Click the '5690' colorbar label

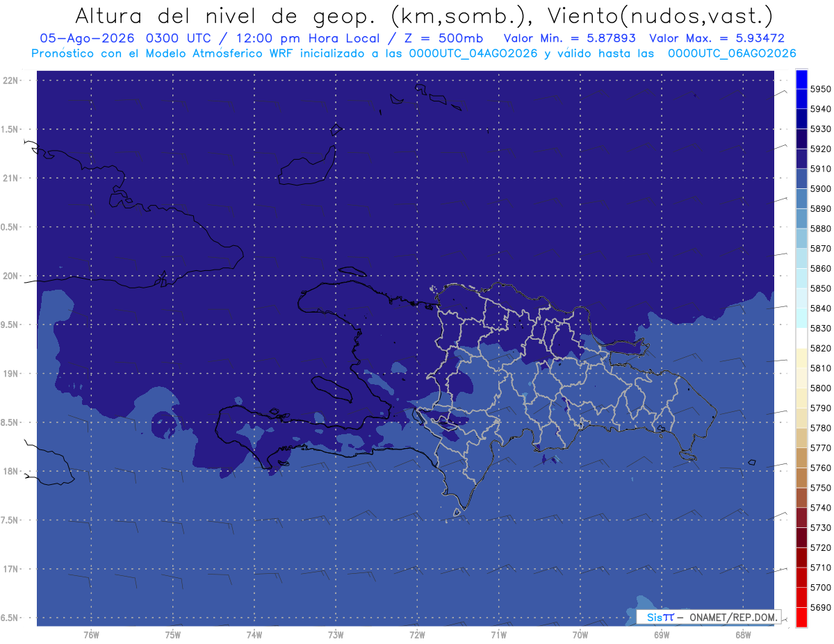coord(821,607)
